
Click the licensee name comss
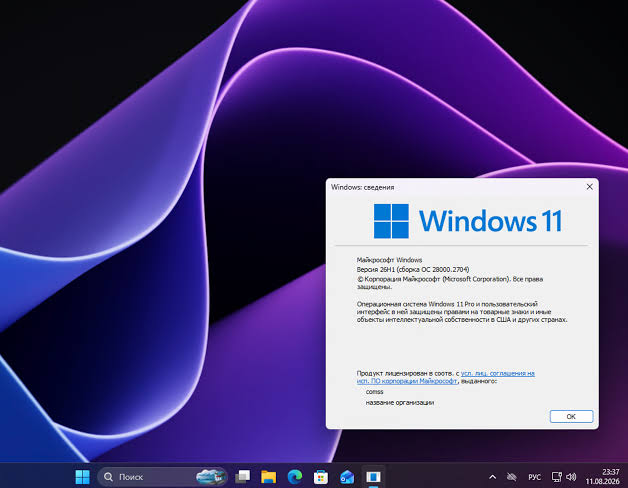click(x=374, y=392)
